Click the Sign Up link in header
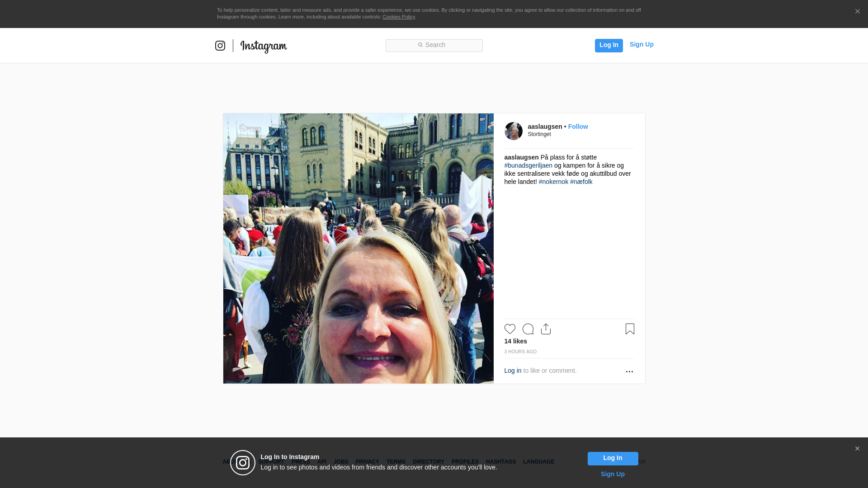Viewport: 868px width, 488px height. pos(641,44)
